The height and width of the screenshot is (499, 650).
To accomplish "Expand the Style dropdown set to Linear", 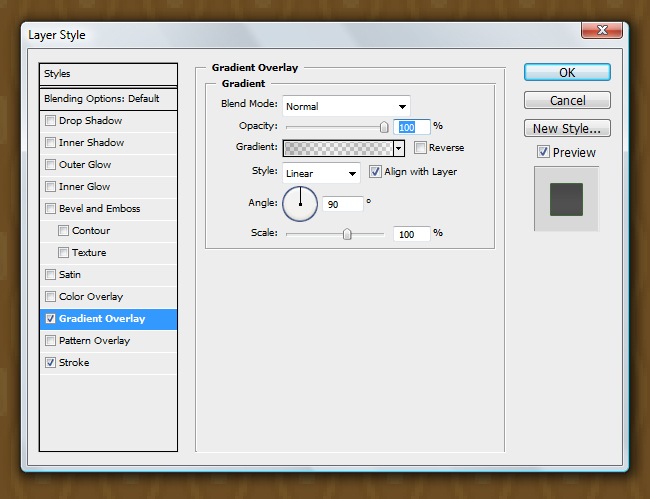I will pyautogui.click(x=321, y=173).
